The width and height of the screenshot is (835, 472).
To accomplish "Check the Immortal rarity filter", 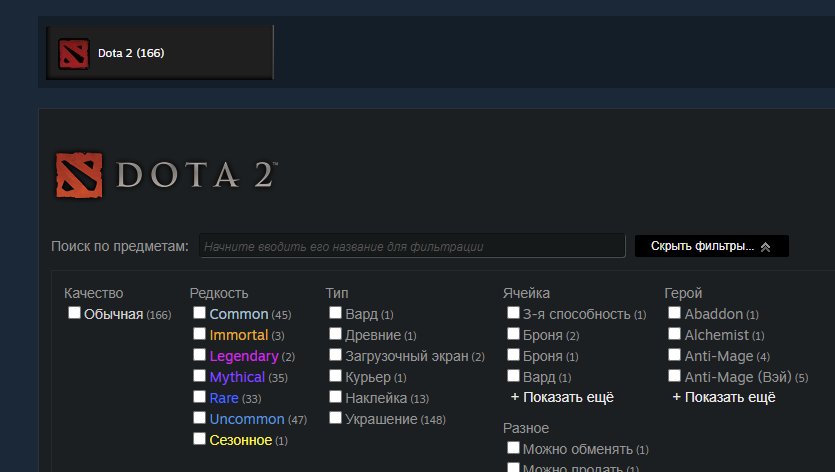I will pyautogui.click(x=200, y=335).
